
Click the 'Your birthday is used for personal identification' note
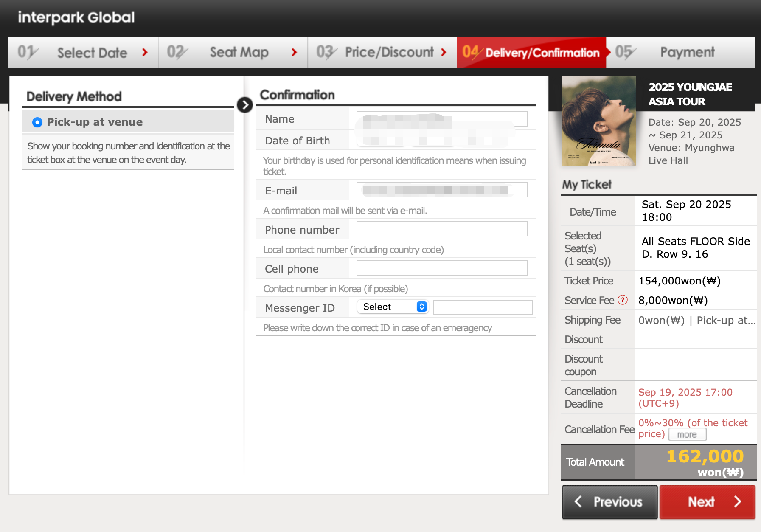click(394, 166)
